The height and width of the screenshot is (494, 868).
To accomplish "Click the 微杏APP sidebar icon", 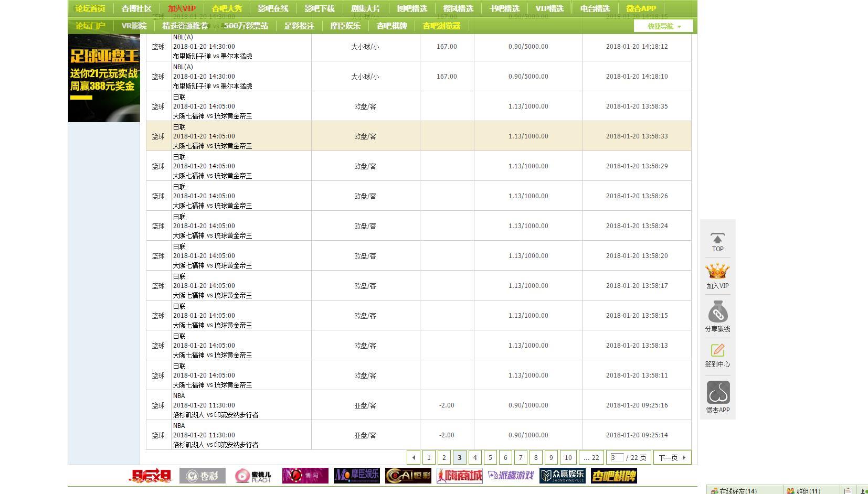I will click(717, 397).
